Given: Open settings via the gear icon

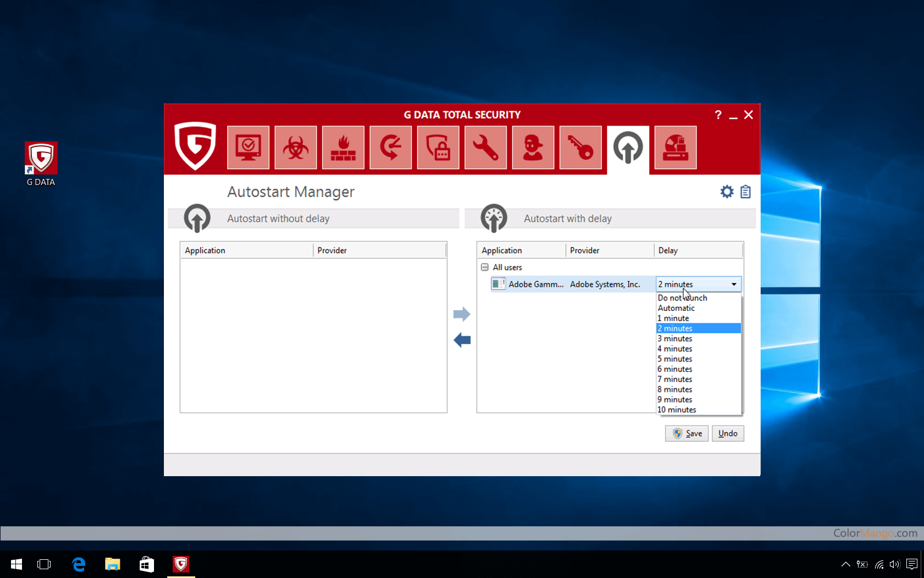Looking at the screenshot, I should [727, 192].
